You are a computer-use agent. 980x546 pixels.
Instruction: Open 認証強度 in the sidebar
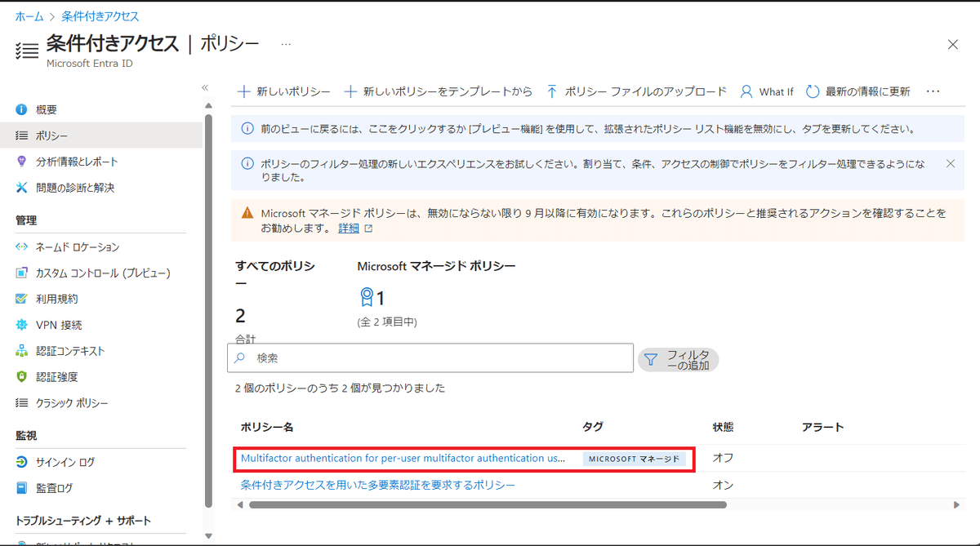pyautogui.click(x=57, y=377)
